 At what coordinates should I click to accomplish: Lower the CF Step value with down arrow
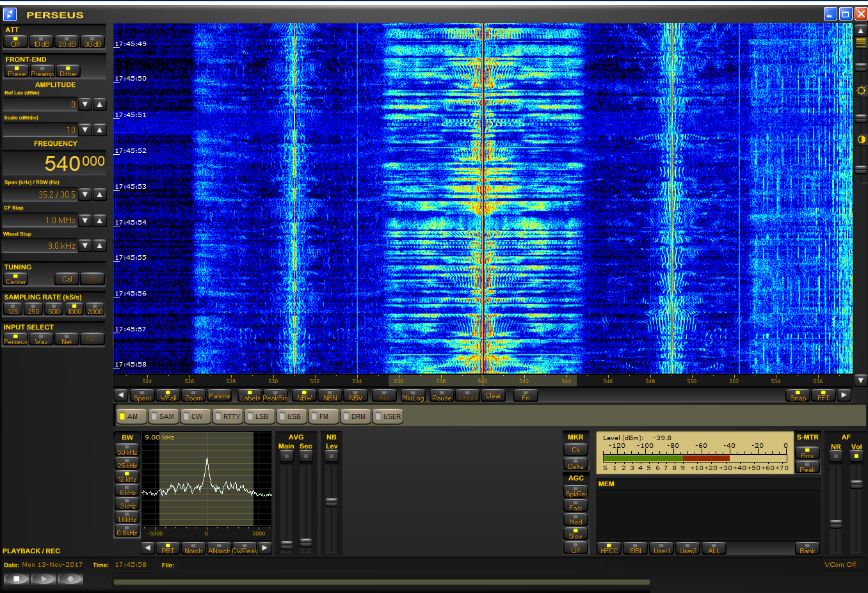[x=85, y=220]
